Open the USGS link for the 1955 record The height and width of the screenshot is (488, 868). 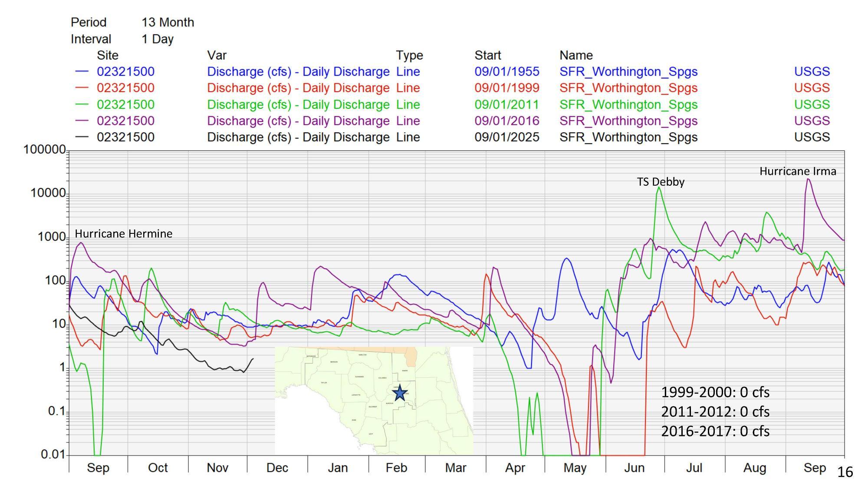pyautogui.click(x=812, y=72)
